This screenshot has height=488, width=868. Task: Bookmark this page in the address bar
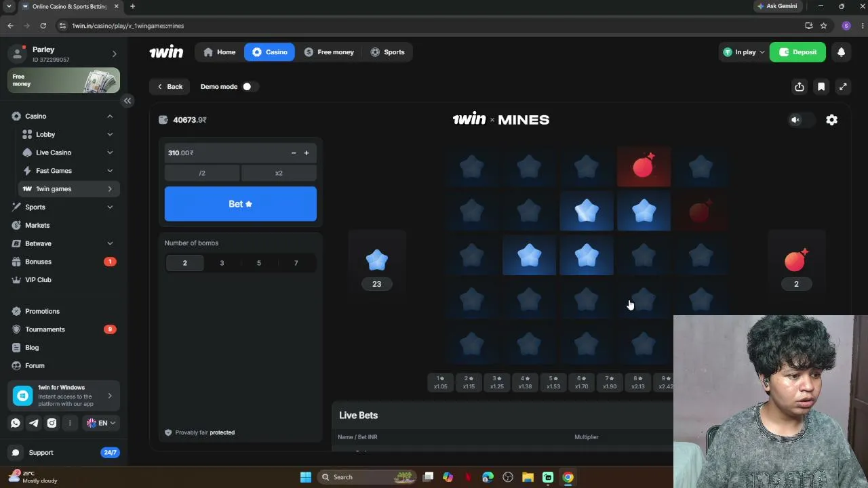click(823, 26)
